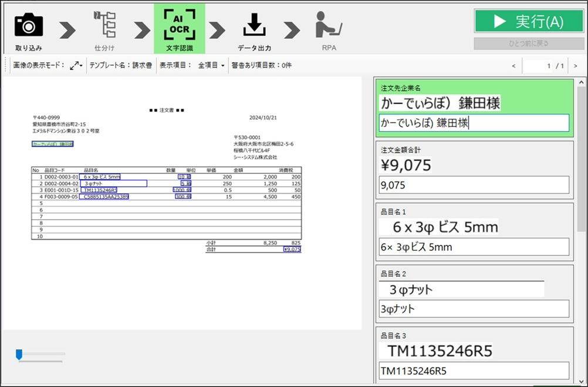The image size is (588, 387).
Task: Edit the 注文先企業名 text field
Action: pyautogui.click(x=474, y=123)
